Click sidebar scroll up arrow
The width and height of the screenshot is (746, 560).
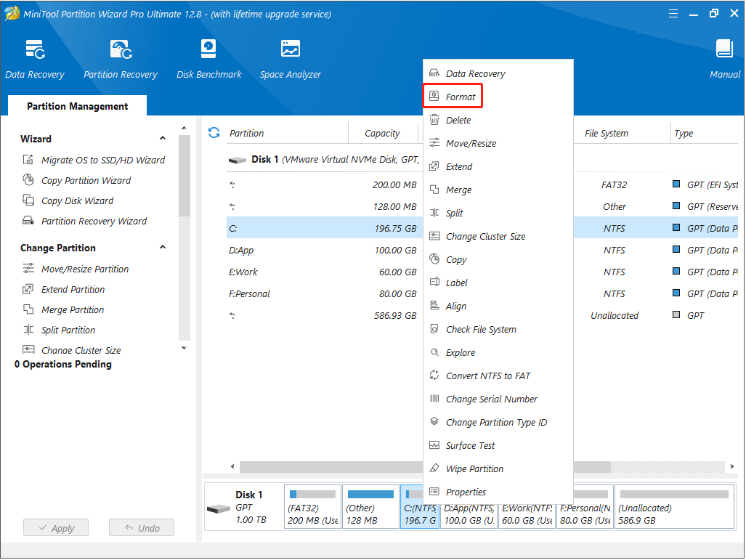click(x=184, y=128)
